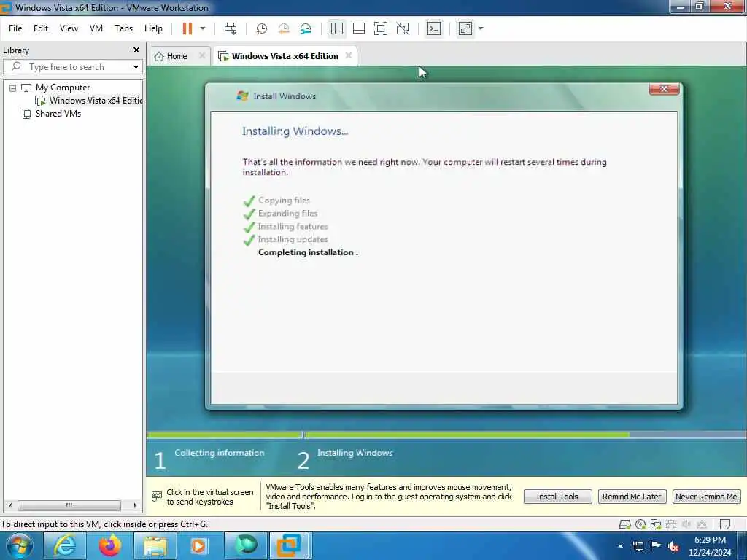Open the power options dropdown arrow beside Pause
The height and width of the screenshot is (560, 747).
(x=203, y=28)
